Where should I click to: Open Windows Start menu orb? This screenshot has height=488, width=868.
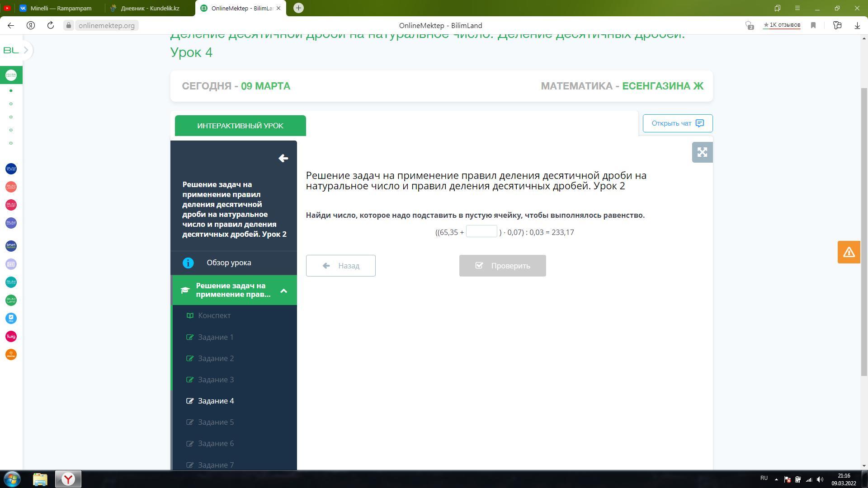(12, 479)
